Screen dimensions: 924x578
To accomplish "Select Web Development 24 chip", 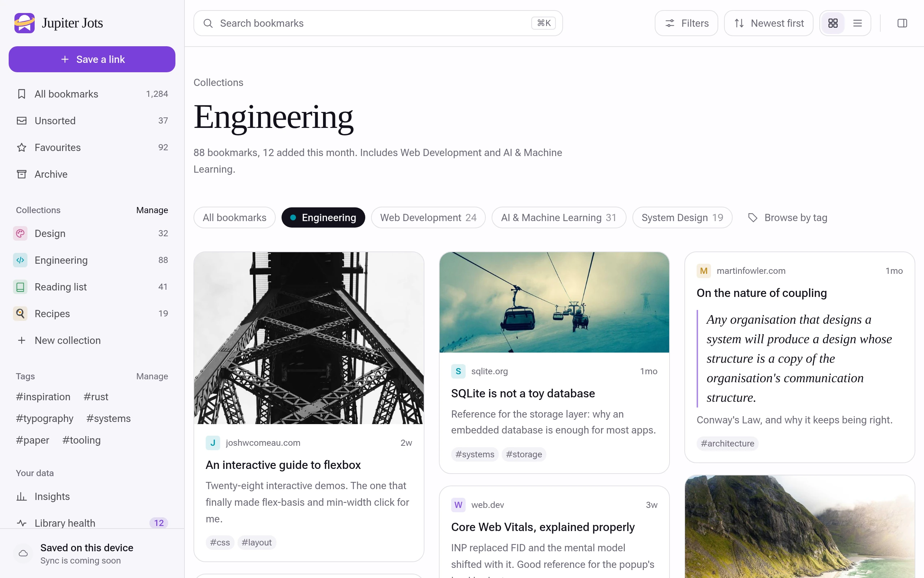I will (428, 217).
